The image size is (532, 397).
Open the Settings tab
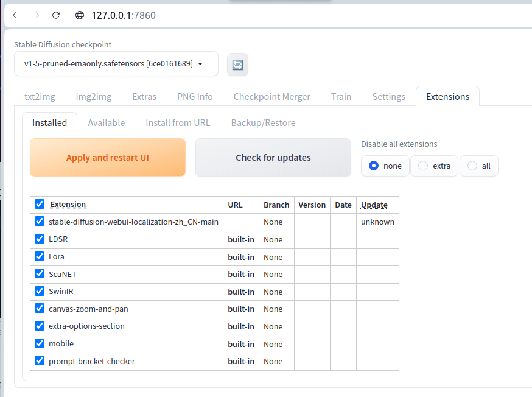pyautogui.click(x=389, y=97)
